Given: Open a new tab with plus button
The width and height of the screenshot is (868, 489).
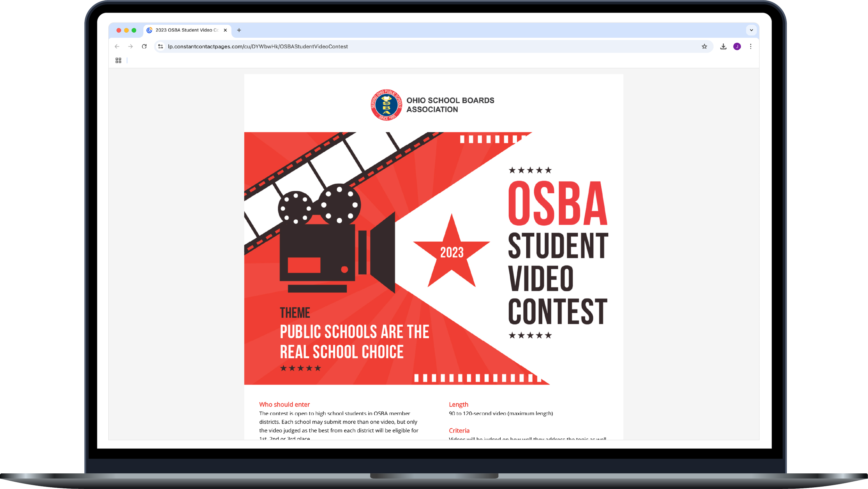Looking at the screenshot, I should click(239, 30).
